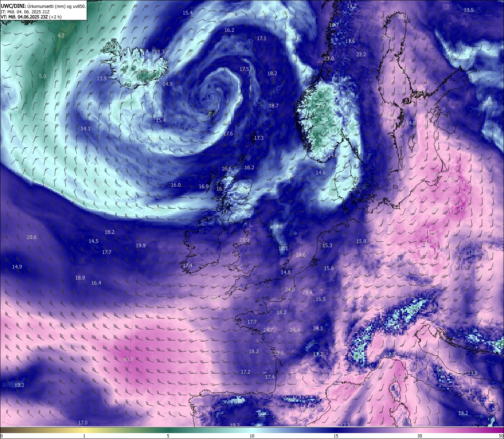Click the 19.9 value label
This screenshot has height=439, width=504.
click(x=141, y=245)
